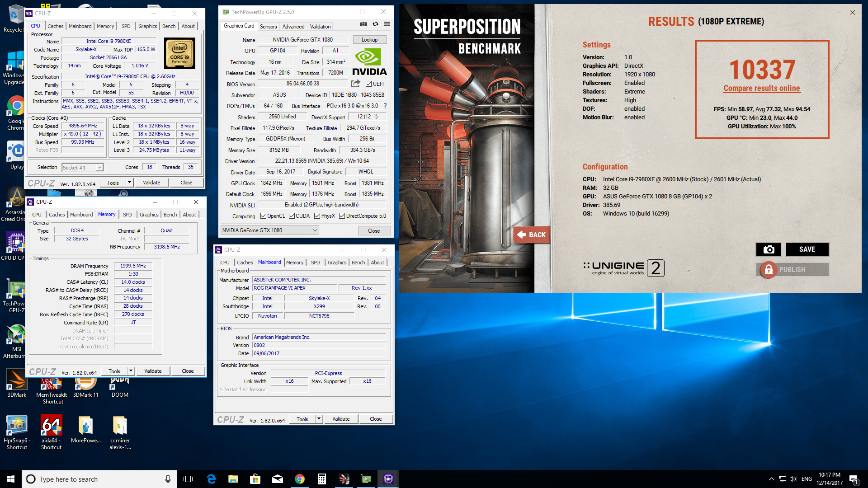
Task: Open Graphics tab in top CPU-Z
Action: (x=148, y=26)
